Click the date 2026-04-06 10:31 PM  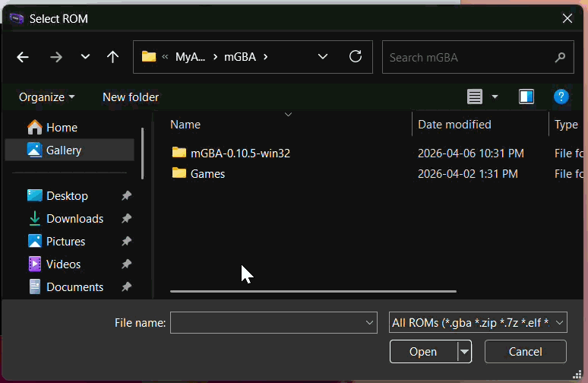tap(470, 153)
